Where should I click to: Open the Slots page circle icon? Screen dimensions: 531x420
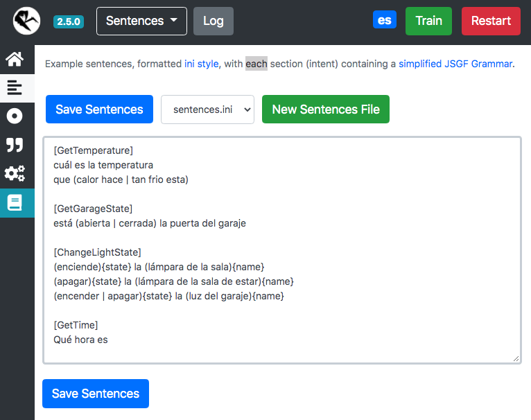coord(15,116)
